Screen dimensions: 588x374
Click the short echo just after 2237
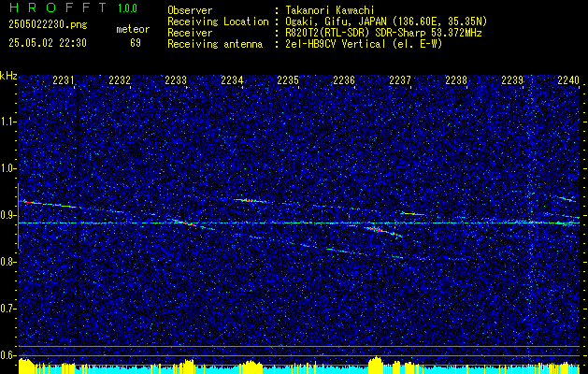[411, 214]
